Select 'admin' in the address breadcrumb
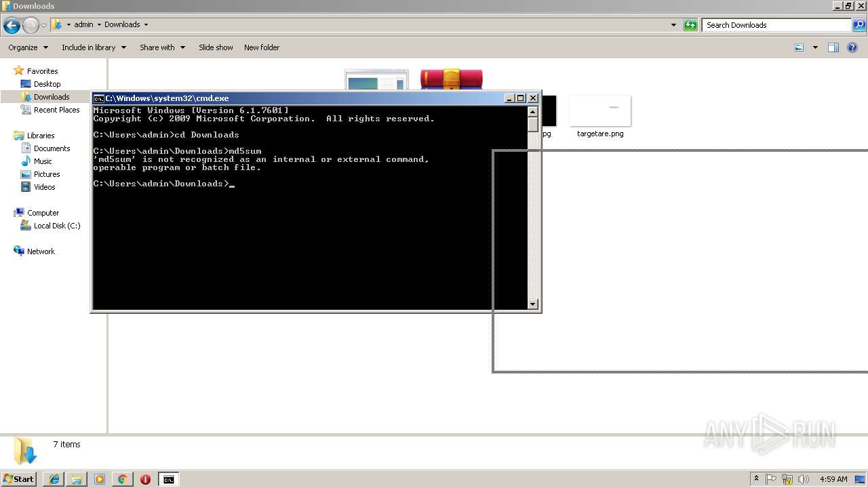Image resolution: width=868 pixels, height=488 pixels. tap(83, 24)
